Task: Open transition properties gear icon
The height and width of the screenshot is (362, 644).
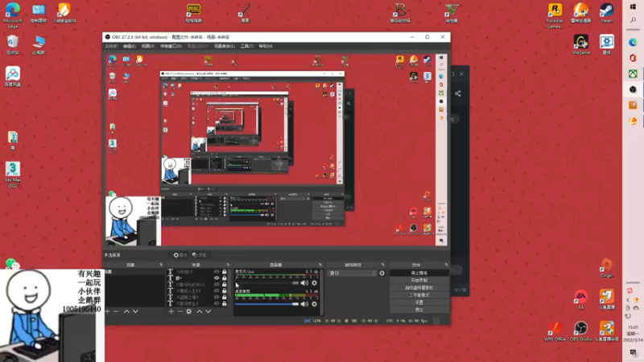Action: [382, 273]
